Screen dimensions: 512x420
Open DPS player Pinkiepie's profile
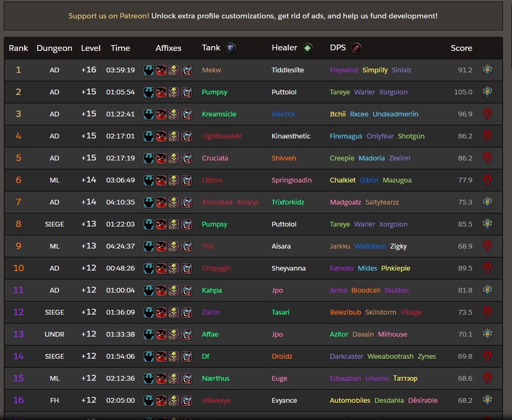tap(395, 268)
